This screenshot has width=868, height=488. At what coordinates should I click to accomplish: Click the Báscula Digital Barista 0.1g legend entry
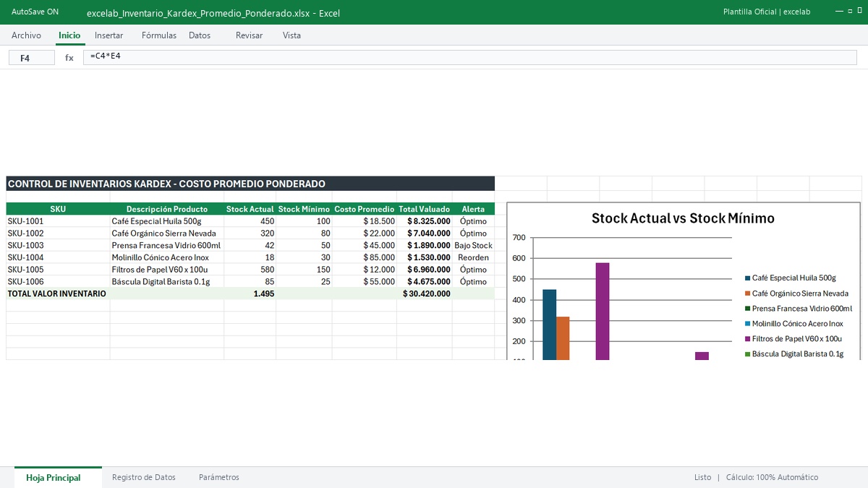794,354
